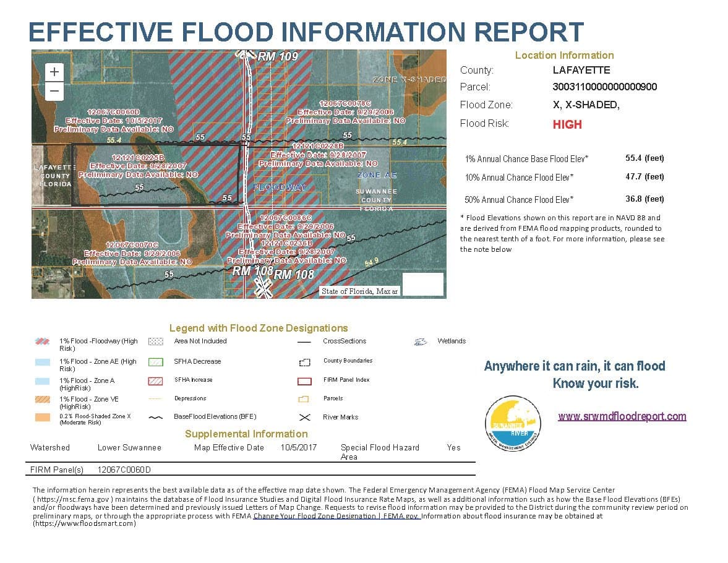Image resolution: width=728 pixels, height=563 pixels.
Task: Click the 1% Flood Zone VE legend swatch
Action: [x=43, y=400]
